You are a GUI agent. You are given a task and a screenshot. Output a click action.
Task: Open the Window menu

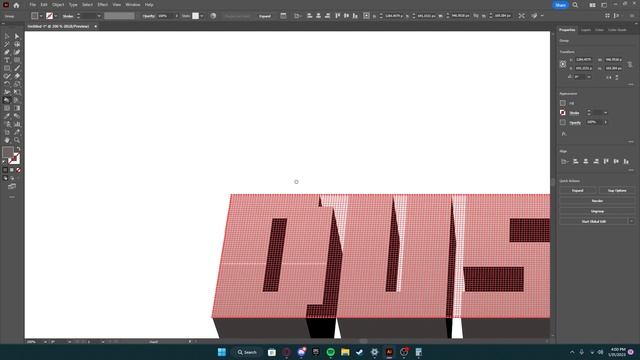click(x=133, y=5)
